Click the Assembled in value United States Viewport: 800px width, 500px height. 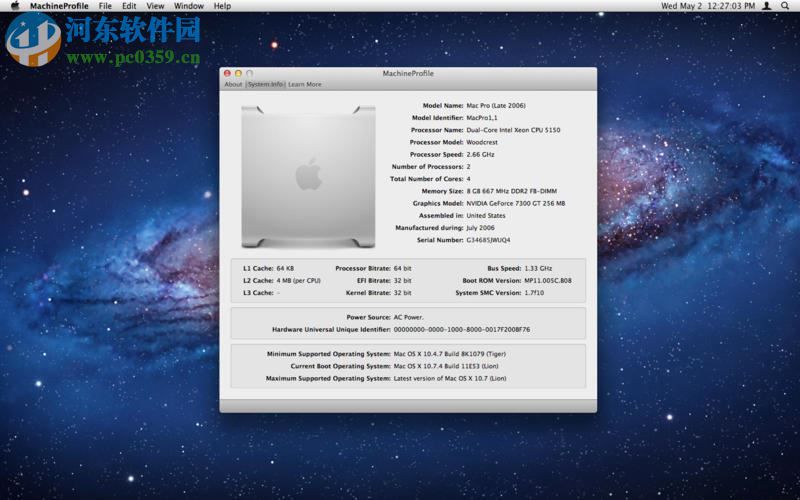point(486,216)
